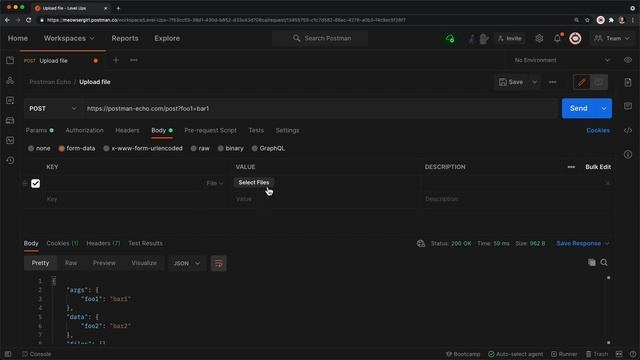This screenshot has height=360, width=640.
Task: Open the documentation icon in right sidebar
Action: [628, 82]
